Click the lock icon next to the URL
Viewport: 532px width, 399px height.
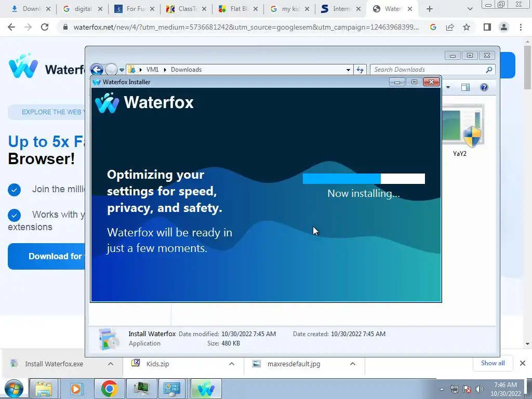pyautogui.click(x=65, y=27)
